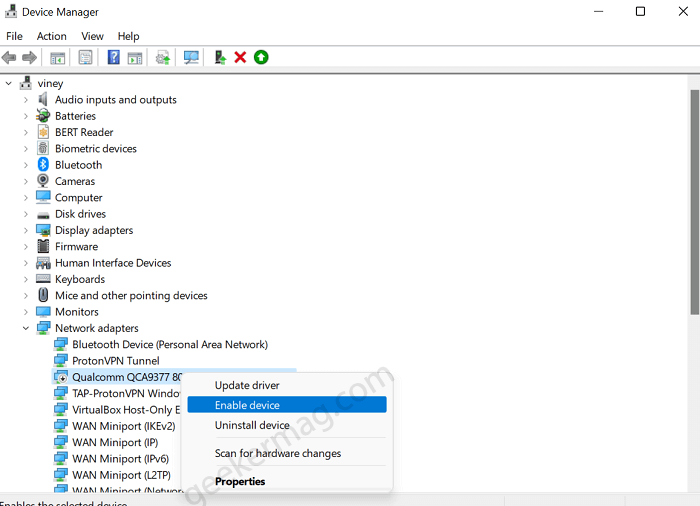The height and width of the screenshot is (506, 700).
Task: Select WAN Miniport (IP)
Action: (x=115, y=442)
